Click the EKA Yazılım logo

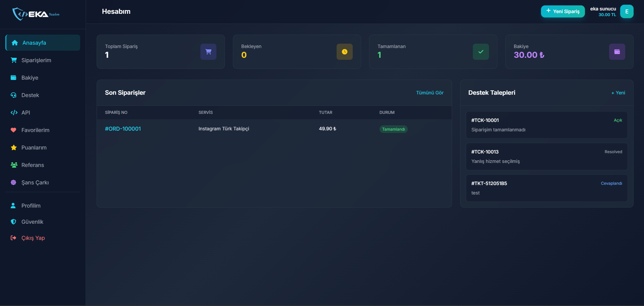click(x=36, y=14)
